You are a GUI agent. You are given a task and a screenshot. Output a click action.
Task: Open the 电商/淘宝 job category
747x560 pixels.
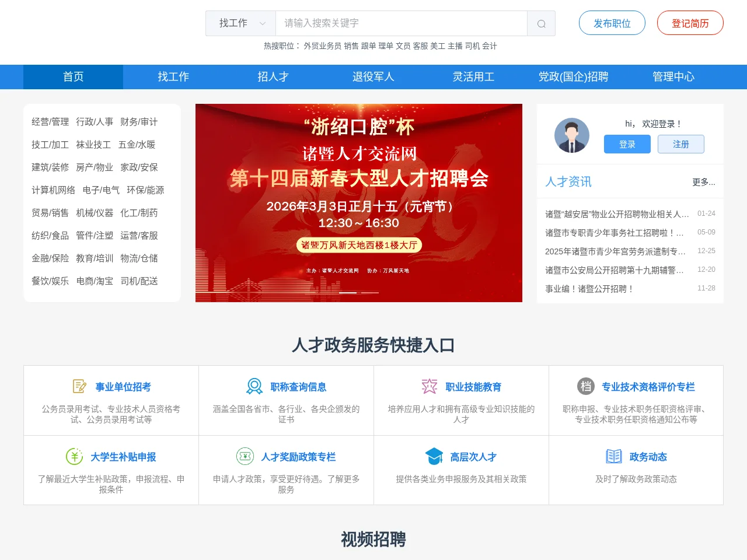click(x=95, y=281)
